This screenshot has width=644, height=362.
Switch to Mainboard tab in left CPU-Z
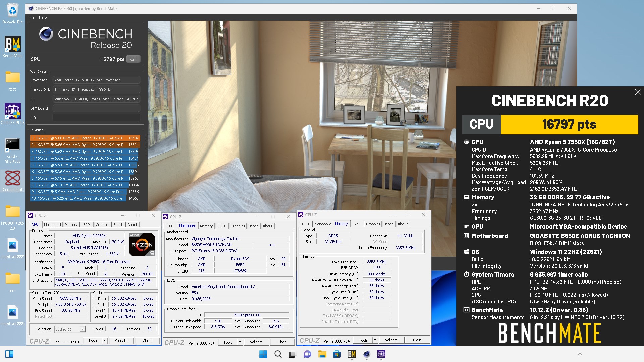[x=52, y=225]
